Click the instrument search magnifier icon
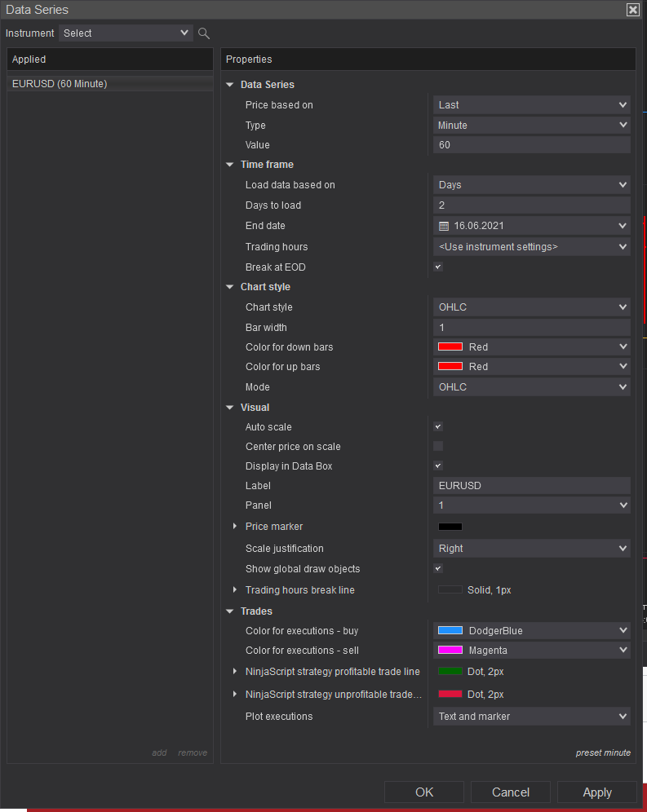Viewport: 647px width, 812px height. point(204,33)
